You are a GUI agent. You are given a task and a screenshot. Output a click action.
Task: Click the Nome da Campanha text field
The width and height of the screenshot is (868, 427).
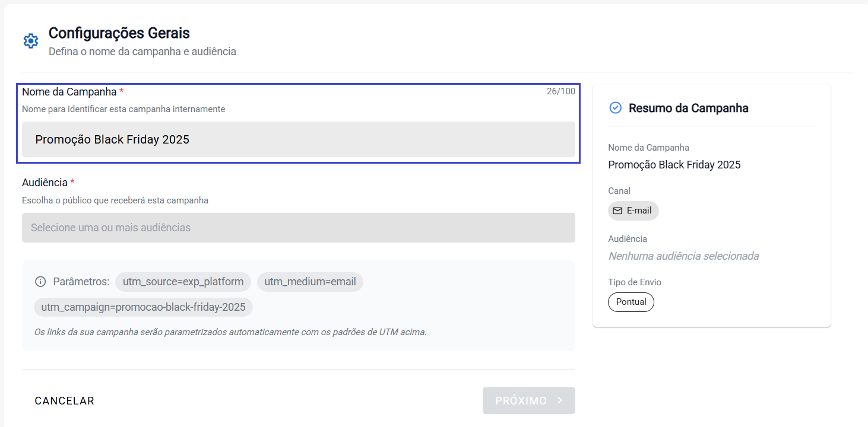298,140
